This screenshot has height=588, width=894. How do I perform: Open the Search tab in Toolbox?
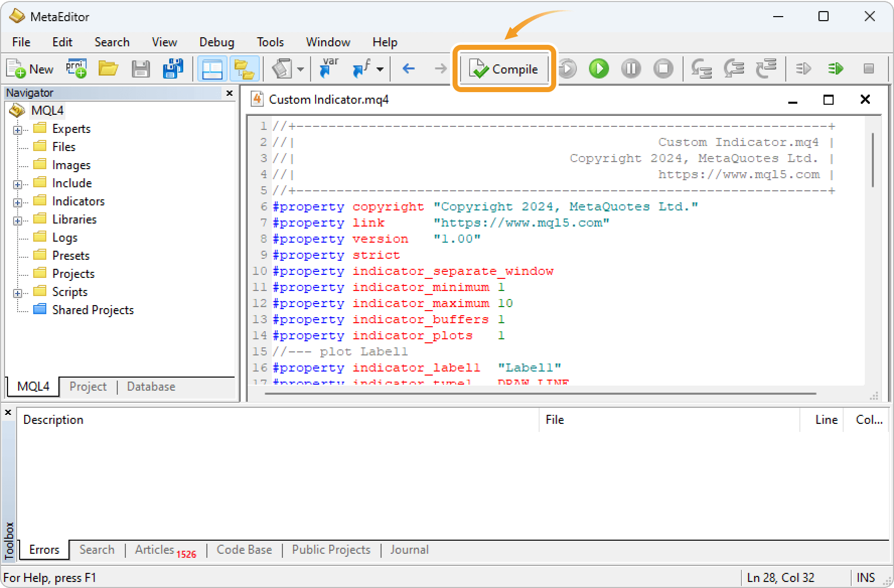(97, 550)
